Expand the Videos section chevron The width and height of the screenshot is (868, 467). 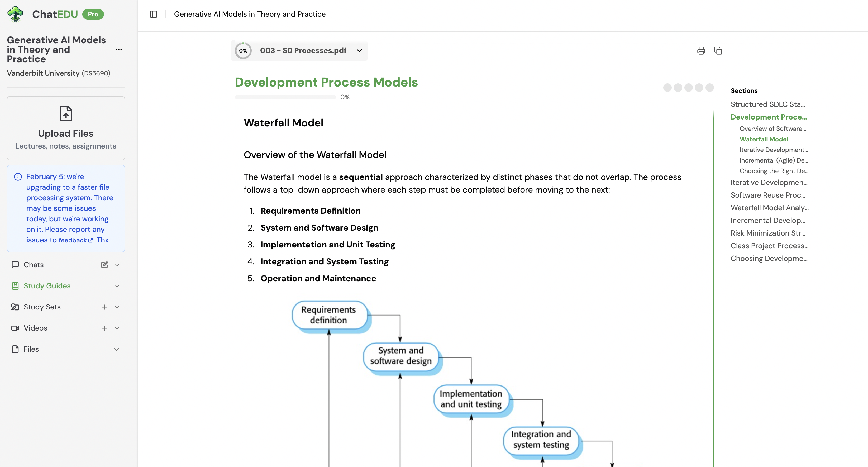[x=117, y=328]
